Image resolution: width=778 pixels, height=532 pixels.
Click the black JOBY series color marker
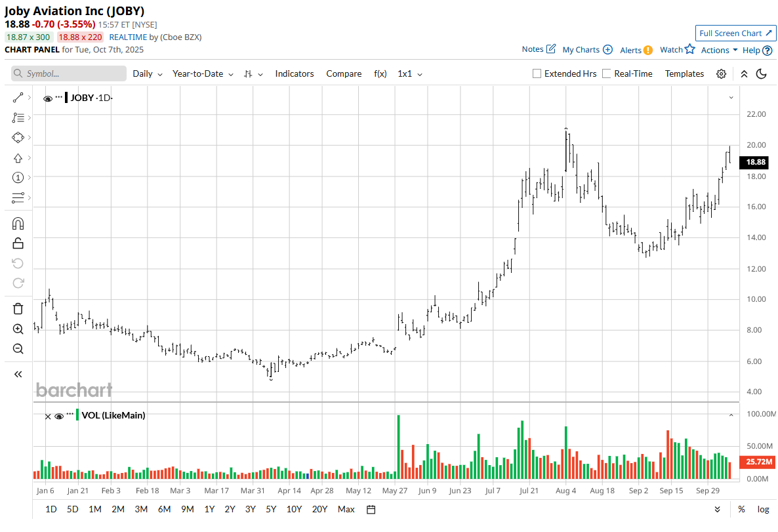pyautogui.click(x=66, y=97)
